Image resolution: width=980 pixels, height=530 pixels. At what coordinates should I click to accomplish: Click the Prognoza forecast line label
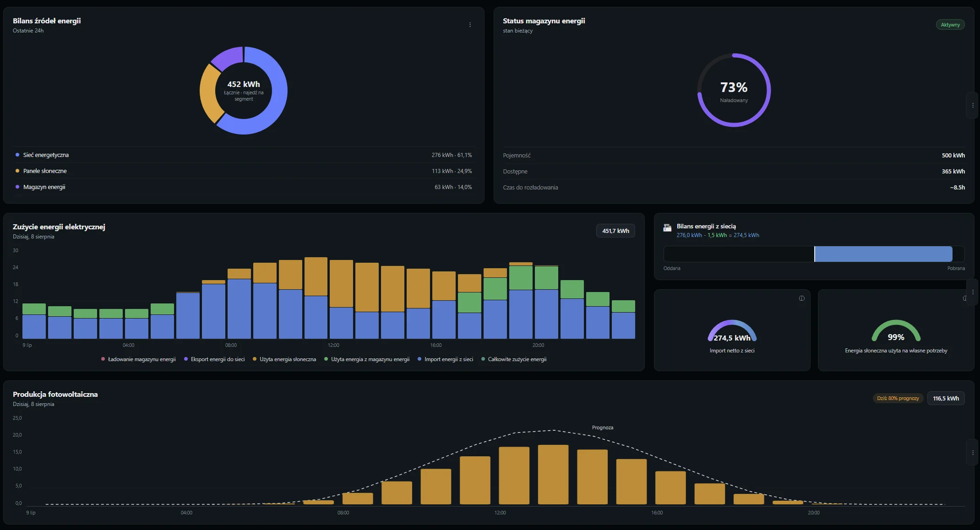pyautogui.click(x=603, y=427)
